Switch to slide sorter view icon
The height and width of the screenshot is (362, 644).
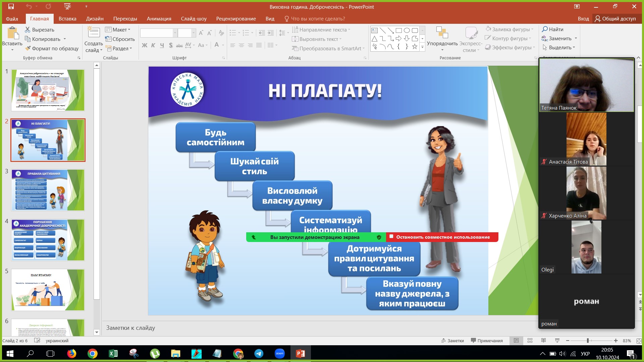pos(530,341)
